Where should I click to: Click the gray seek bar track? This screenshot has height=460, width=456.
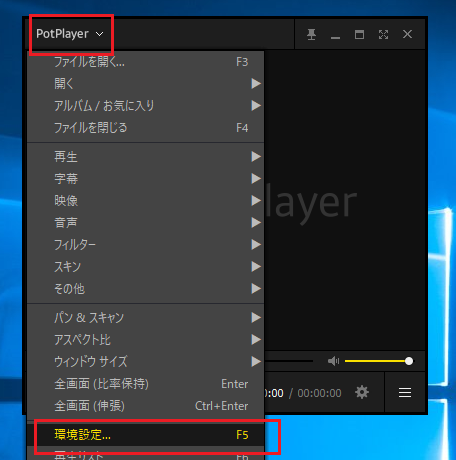tap(289, 361)
